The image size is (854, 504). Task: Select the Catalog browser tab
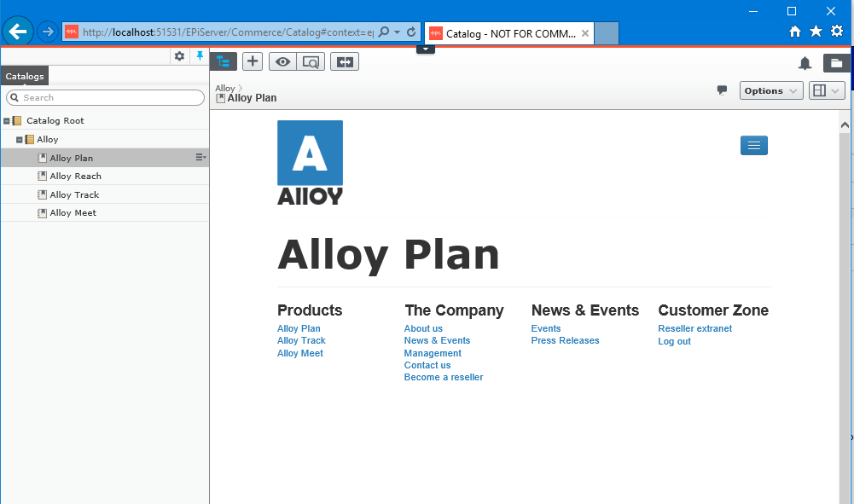pos(508,33)
